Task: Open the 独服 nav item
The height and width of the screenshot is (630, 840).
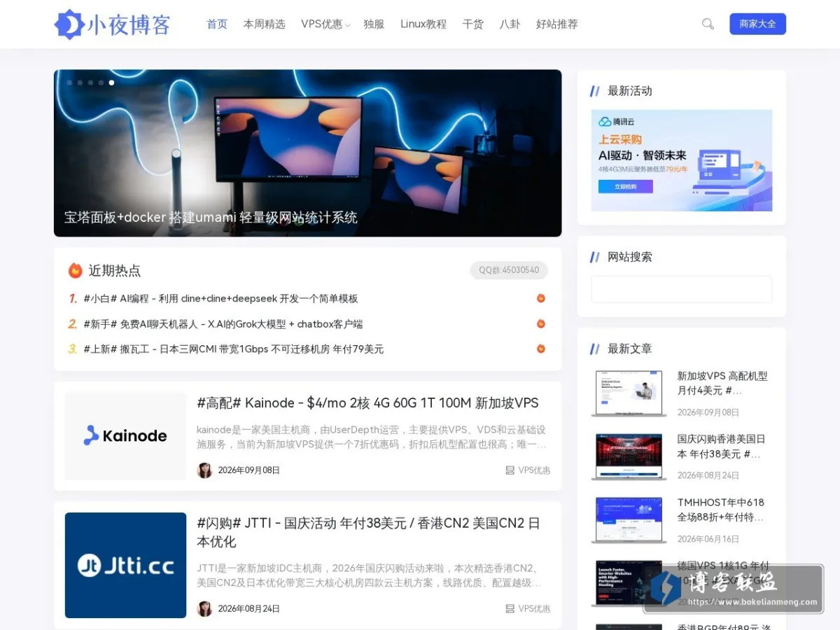Action: 374,24
